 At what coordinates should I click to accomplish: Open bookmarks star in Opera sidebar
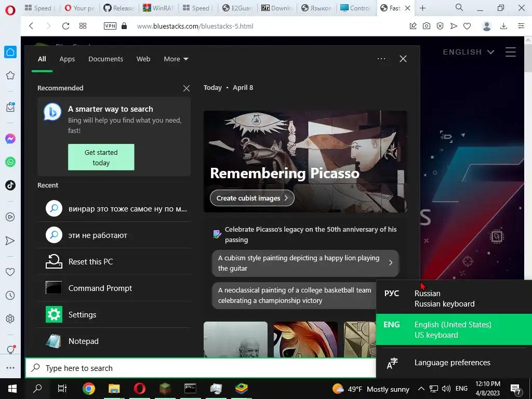[10, 75]
